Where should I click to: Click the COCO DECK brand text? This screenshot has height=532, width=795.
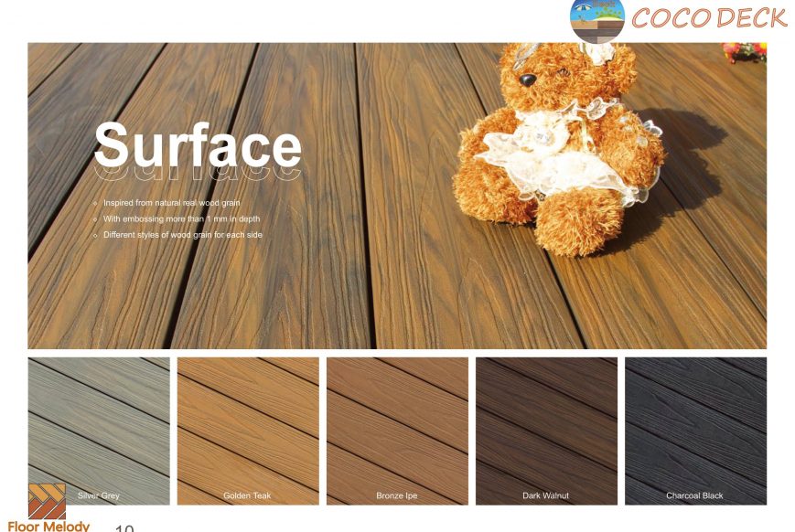point(709,18)
